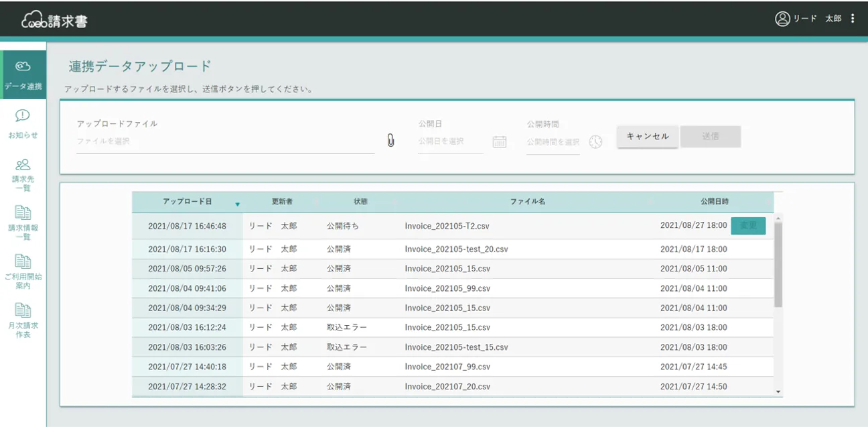868x427 pixels.
Task: Open the お知らせ notifications icon
Action: pyautogui.click(x=23, y=116)
